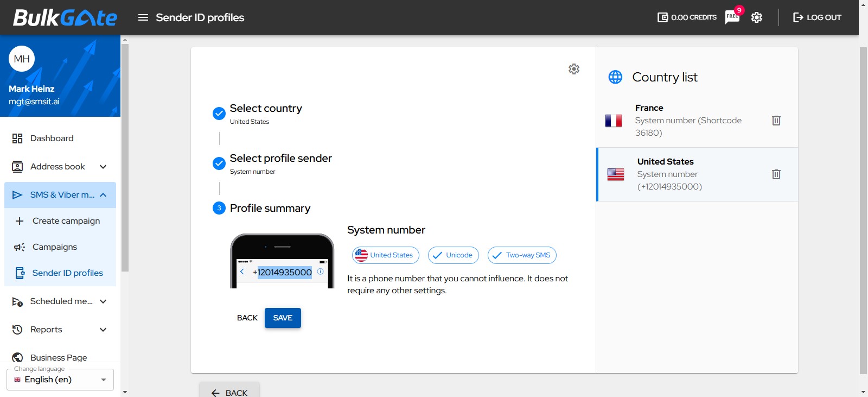This screenshot has height=397, width=868.
Task: Click the mgt@smsit.ai email text
Action: (34, 102)
